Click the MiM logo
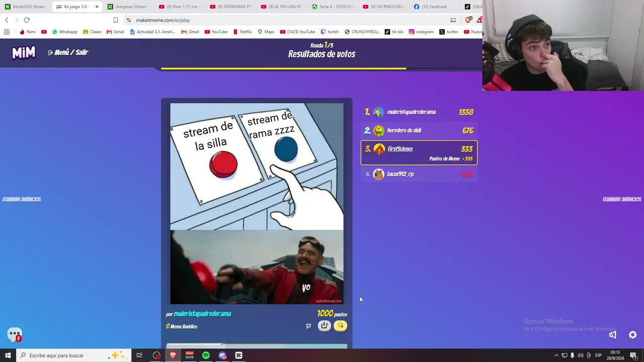The height and width of the screenshot is (362, 644). coord(24,52)
